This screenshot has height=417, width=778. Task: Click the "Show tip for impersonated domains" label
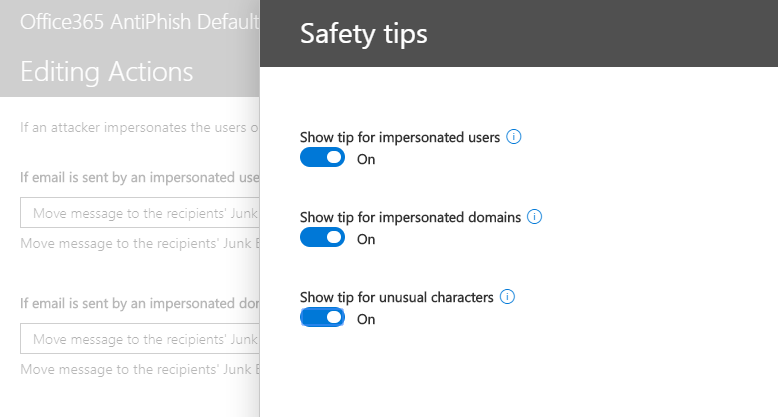pyautogui.click(x=410, y=217)
